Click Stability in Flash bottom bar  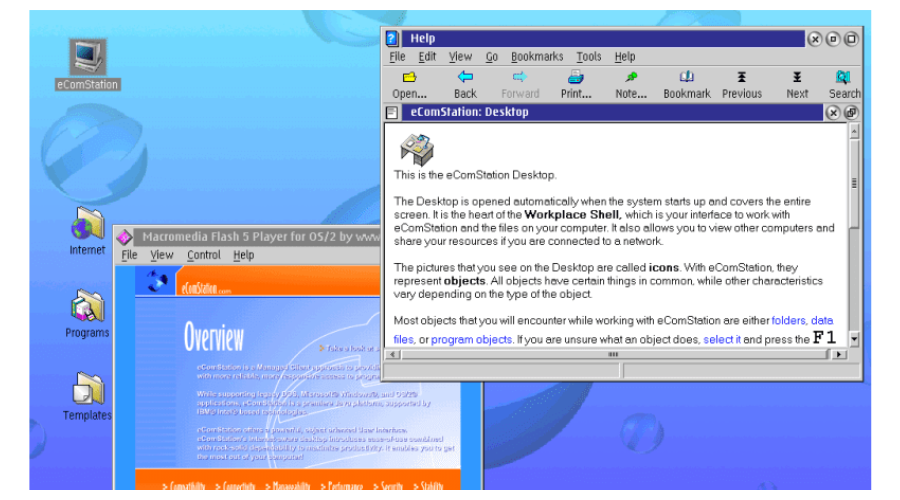click(x=429, y=486)
